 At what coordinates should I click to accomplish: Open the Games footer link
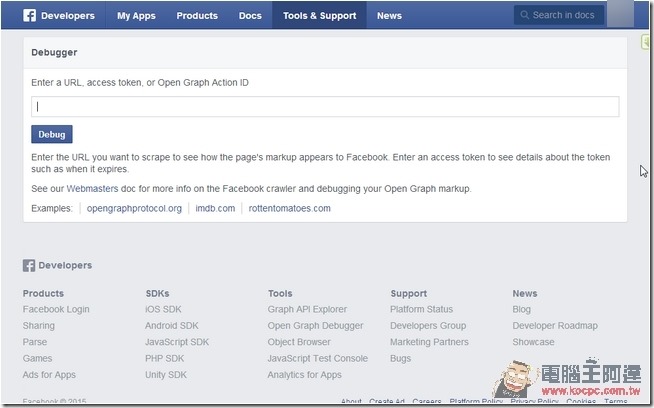point(37,358)
